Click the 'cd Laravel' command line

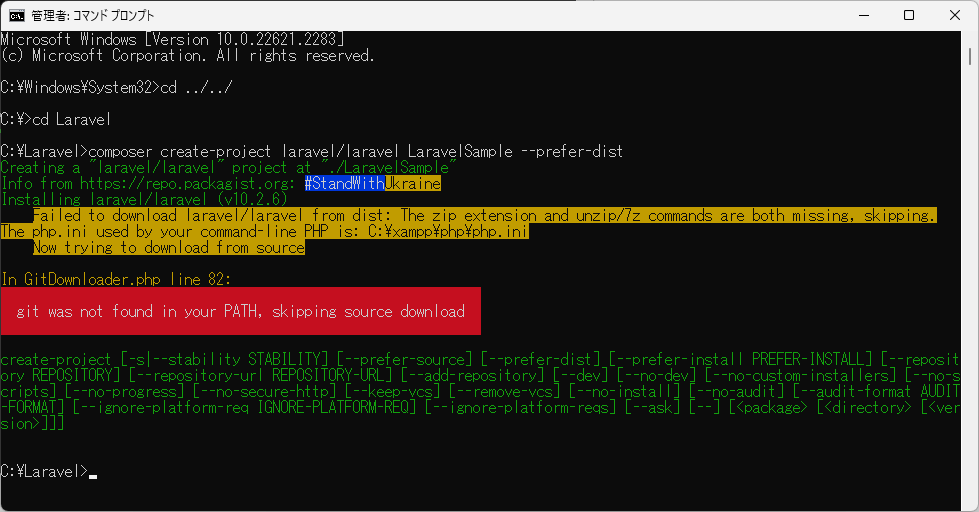point(56,119)
